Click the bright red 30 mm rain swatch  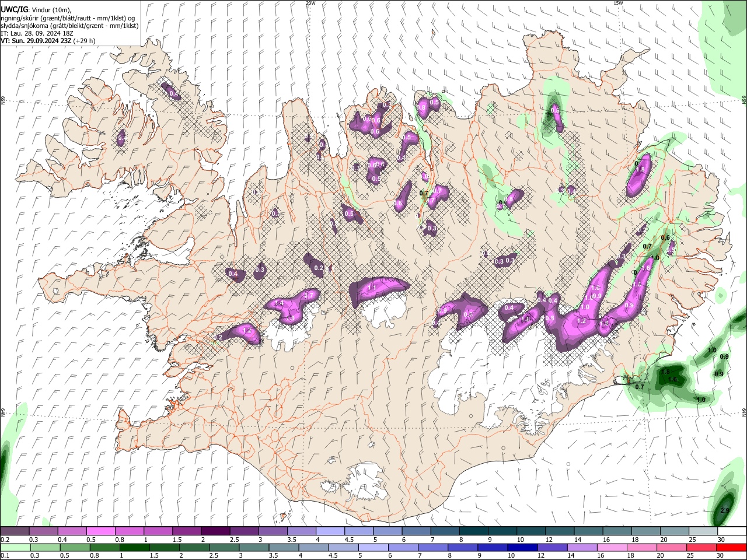(732, 547)
